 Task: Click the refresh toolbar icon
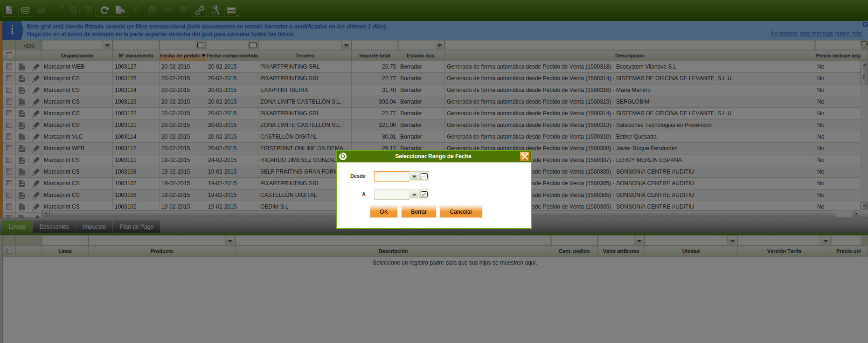[104, 10]
